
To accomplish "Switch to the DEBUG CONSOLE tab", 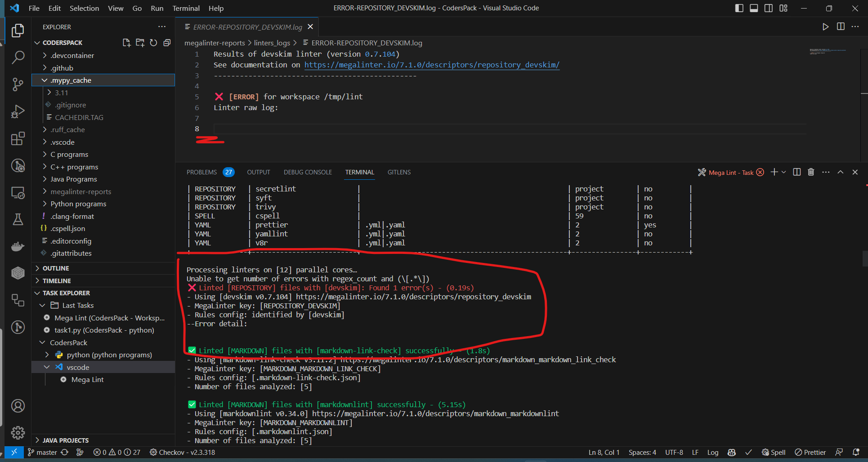I will [x=308, y=172].
